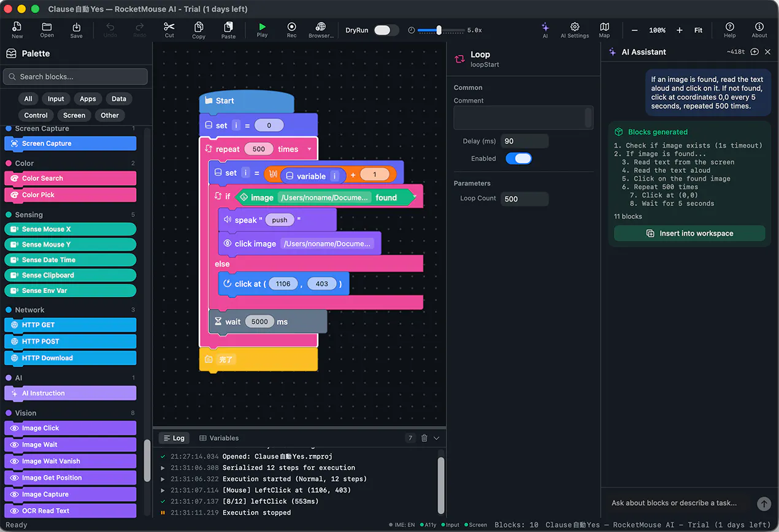Pick the Sense Clipboard block

point(71,275)
